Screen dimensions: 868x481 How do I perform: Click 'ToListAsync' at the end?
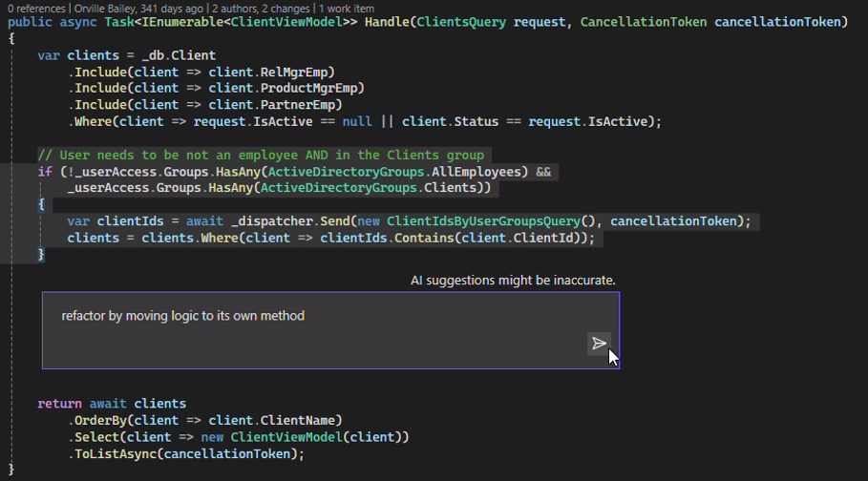pos(116,454)
